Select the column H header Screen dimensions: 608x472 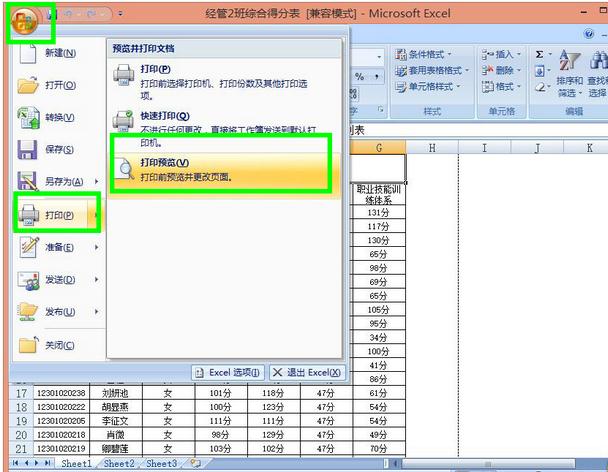coord(431,148)
